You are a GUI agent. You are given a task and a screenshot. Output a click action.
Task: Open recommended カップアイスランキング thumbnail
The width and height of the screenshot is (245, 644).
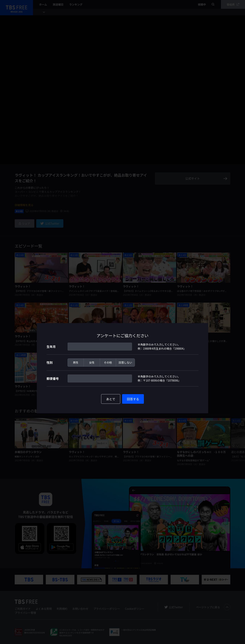click(x=95, y=433)
